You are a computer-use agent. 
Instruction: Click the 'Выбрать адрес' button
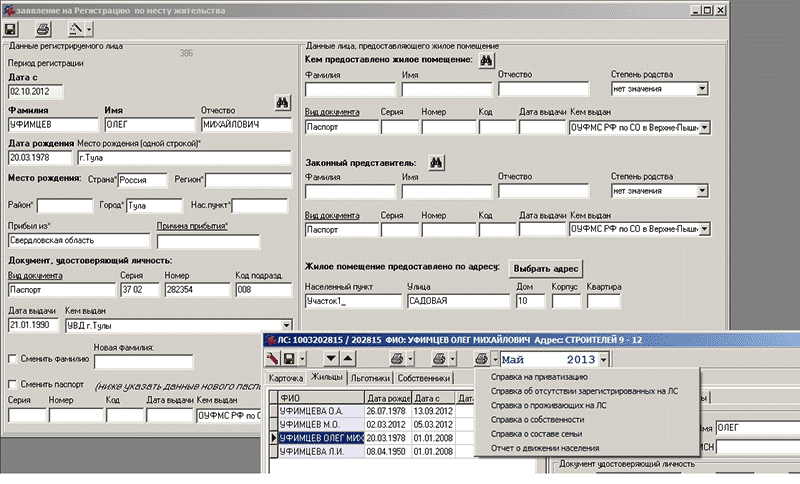coord(545,269)
